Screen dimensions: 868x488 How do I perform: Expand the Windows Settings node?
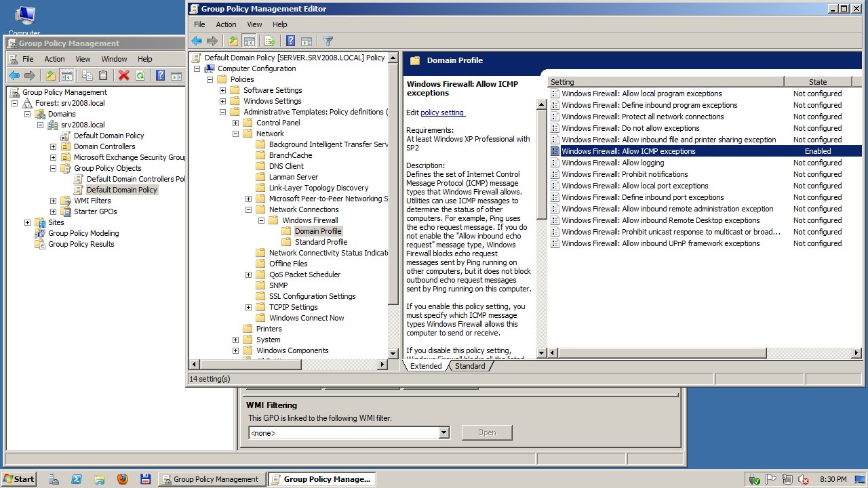coord(223,101)
